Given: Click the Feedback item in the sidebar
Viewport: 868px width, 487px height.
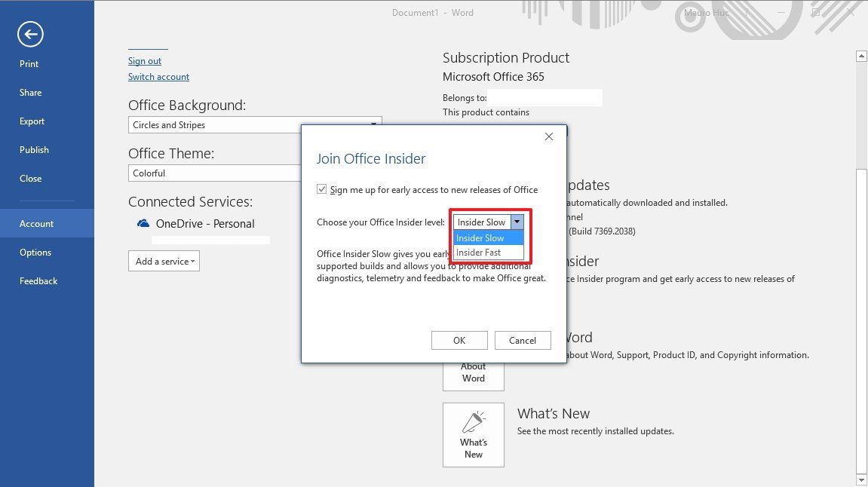Looking at the screenshot, I should (x=38, y=280).
